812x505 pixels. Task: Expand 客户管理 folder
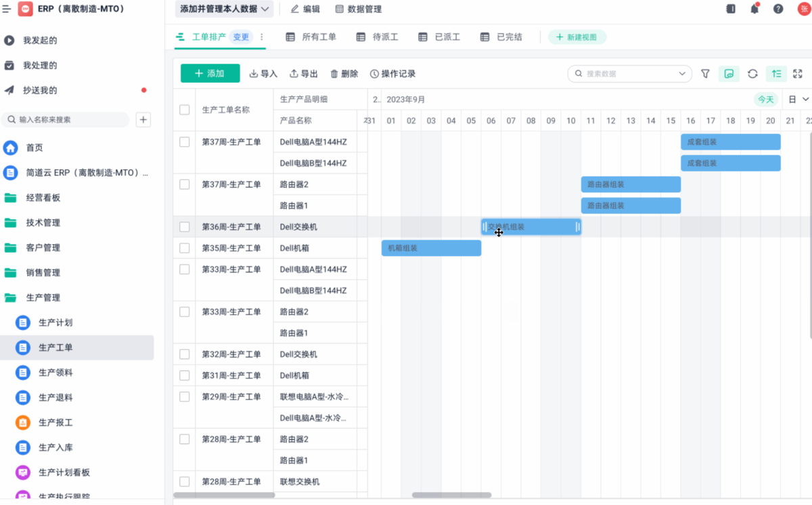pos(43,248)
